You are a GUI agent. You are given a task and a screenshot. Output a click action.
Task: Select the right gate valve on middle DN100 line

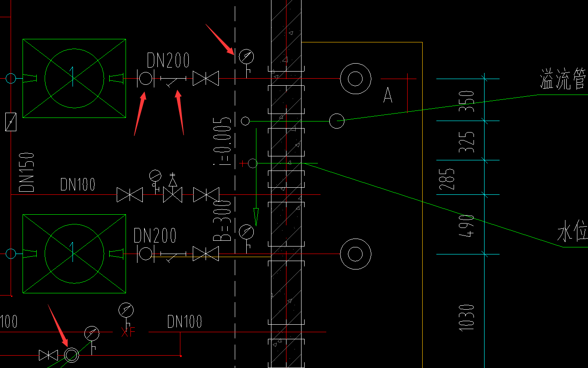pos(206,195)
